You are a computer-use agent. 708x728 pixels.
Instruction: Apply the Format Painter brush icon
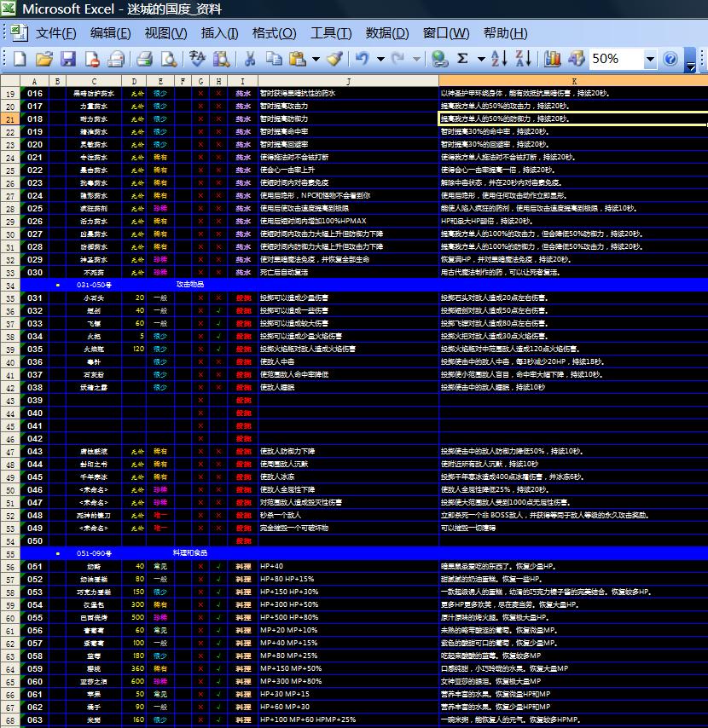click(x=335, y=59)
